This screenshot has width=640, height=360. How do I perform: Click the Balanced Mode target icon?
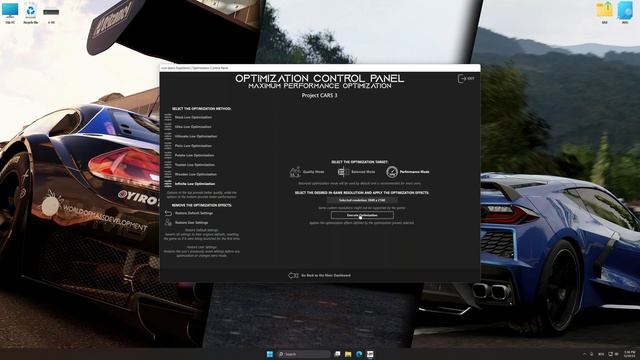(x=343, y=172)
